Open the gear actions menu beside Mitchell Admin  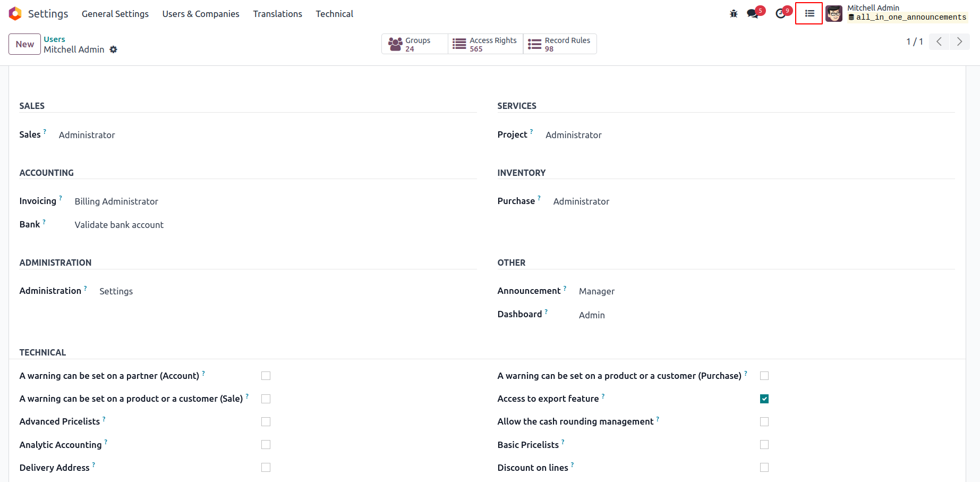pyautogui.click(x=113, y=49)
